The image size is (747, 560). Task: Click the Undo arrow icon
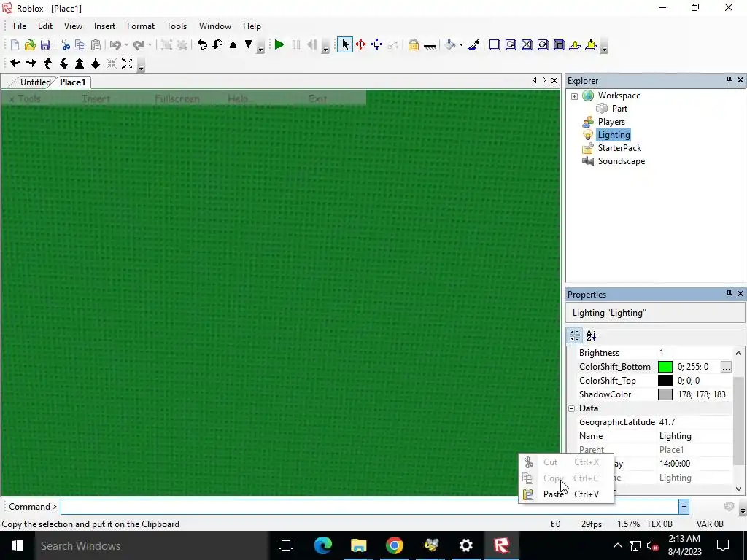click(115, 44)
